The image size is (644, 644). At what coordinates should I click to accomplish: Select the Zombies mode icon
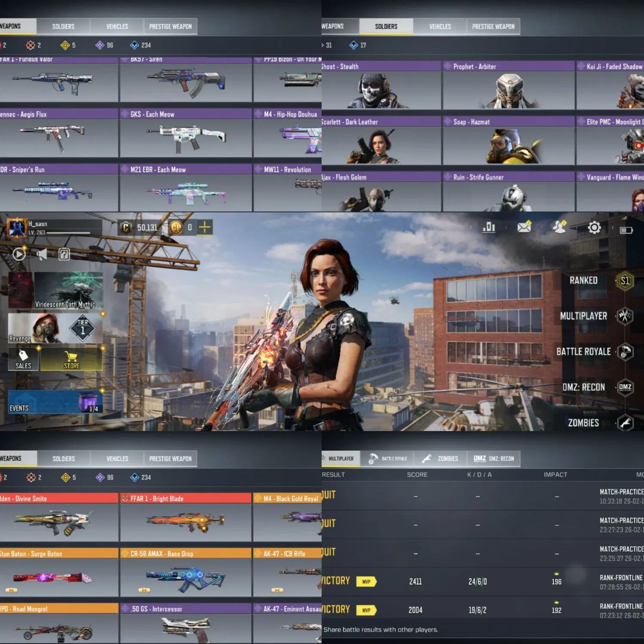pyautogui.click(x=625, y=423)
